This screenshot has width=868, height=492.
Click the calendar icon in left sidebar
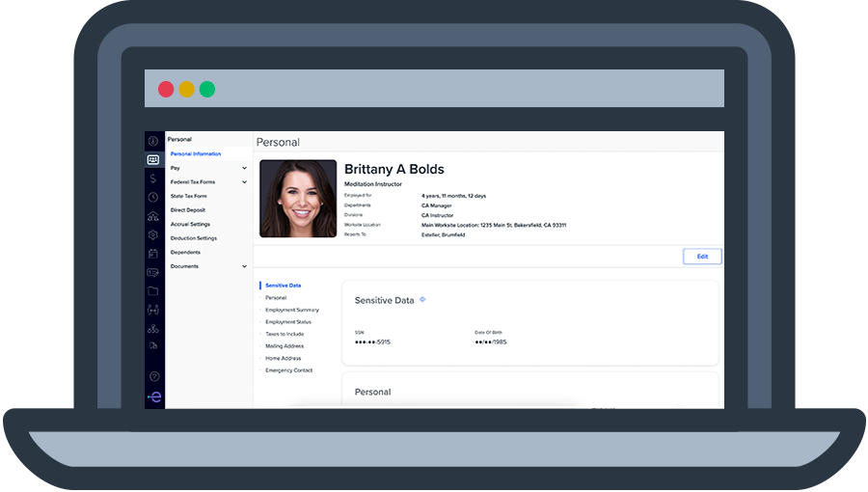click(x=153, y=254)
